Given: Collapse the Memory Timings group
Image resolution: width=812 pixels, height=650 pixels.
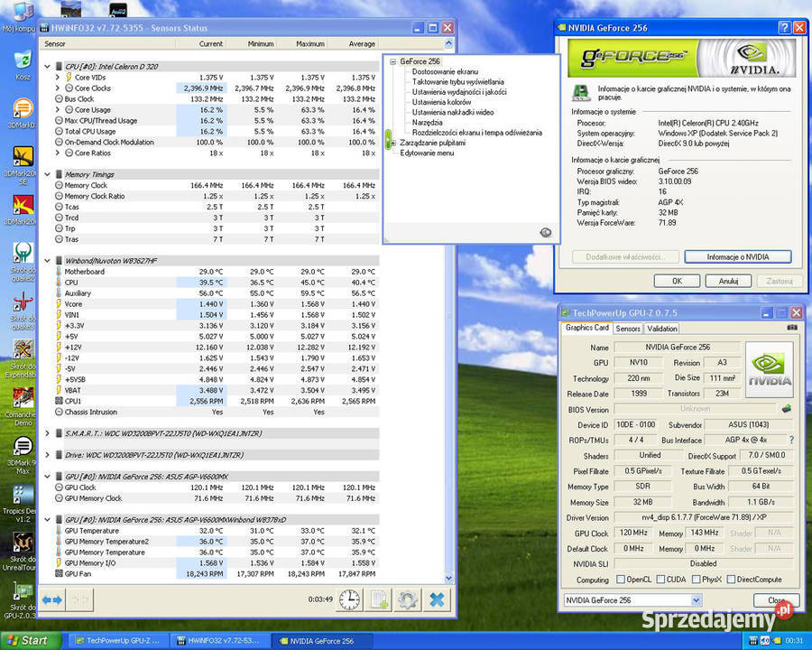Looking at the screenshot, I should pos(47,174).
